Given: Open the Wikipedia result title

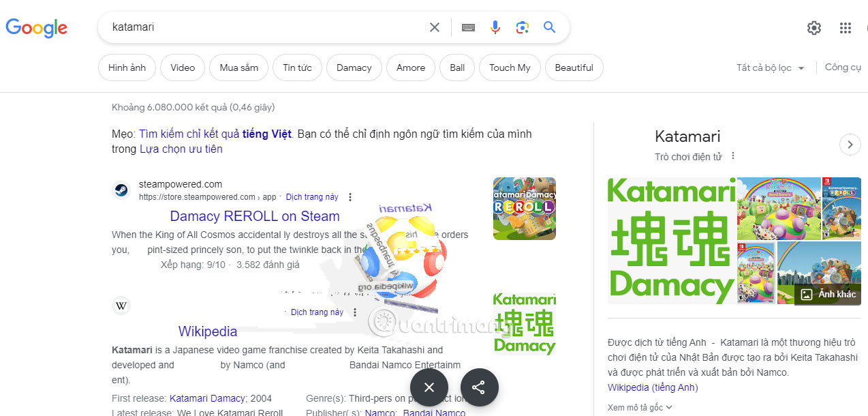Looking at the screenshot, I should (x=208, y=331).
